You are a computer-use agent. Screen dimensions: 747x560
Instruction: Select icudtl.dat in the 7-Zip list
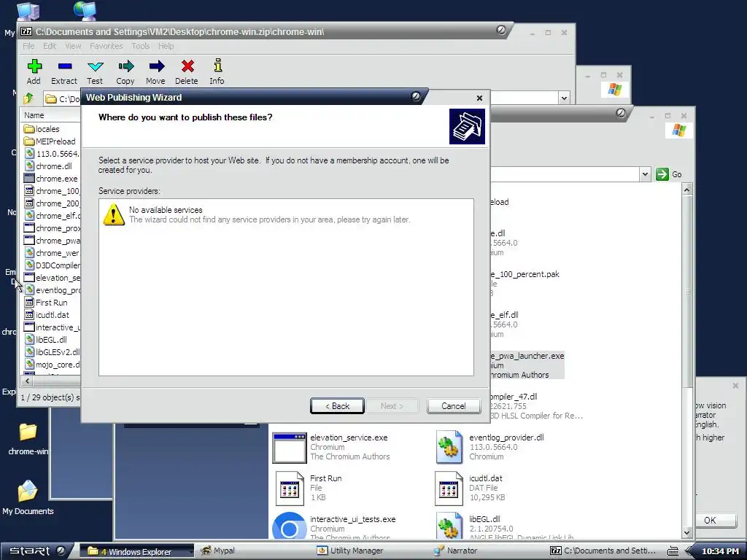click(47, 315)
